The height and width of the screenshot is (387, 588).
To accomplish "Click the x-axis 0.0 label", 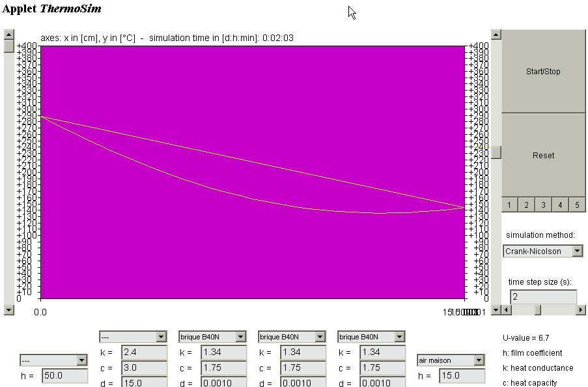I will (x=40, y=312).
